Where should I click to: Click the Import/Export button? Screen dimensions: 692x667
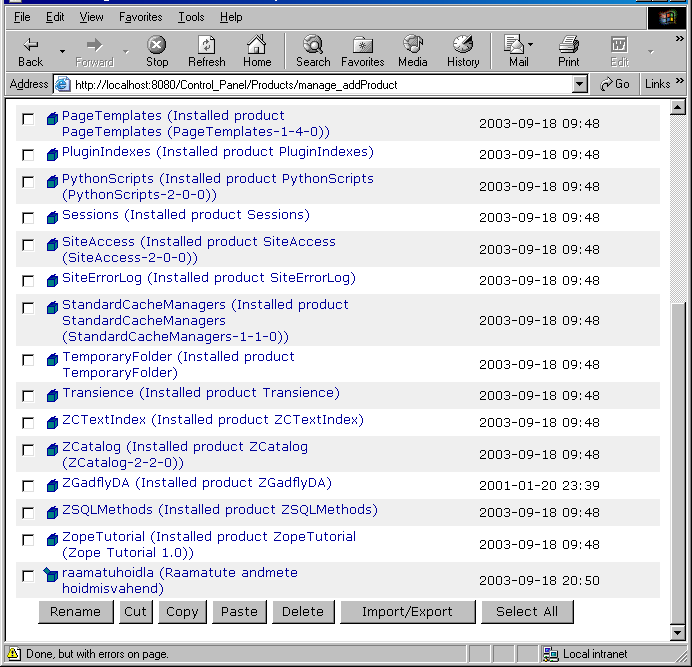(407, 611)
